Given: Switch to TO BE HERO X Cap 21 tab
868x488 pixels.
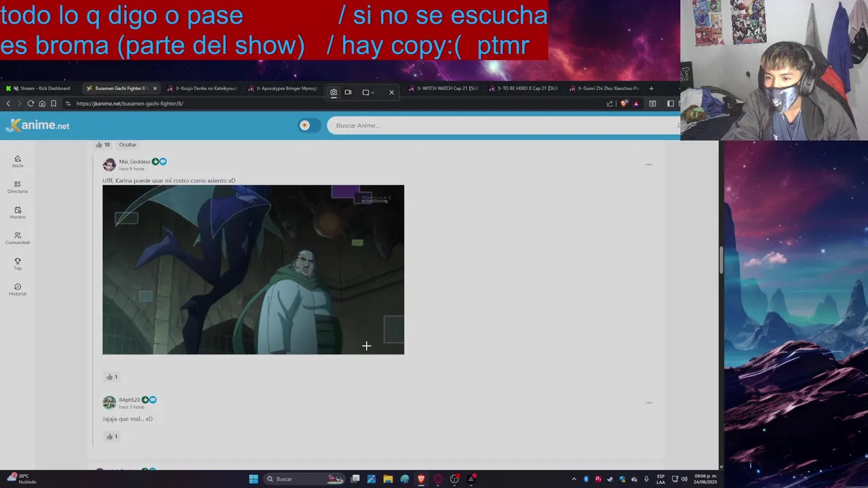Looking at the screenshot, I should tap(526, 88).
